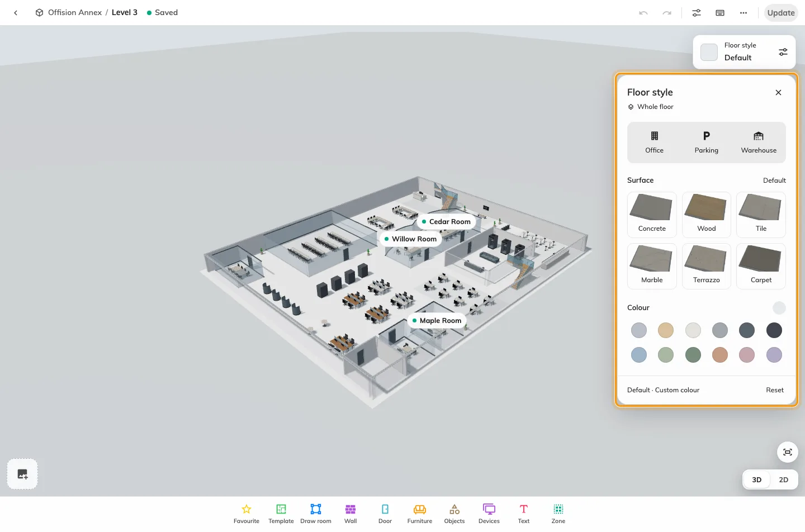The image size is (805, 532).
Task: Click the redo arrow icon
Action: pyautogui.click(x=667, y=13)
